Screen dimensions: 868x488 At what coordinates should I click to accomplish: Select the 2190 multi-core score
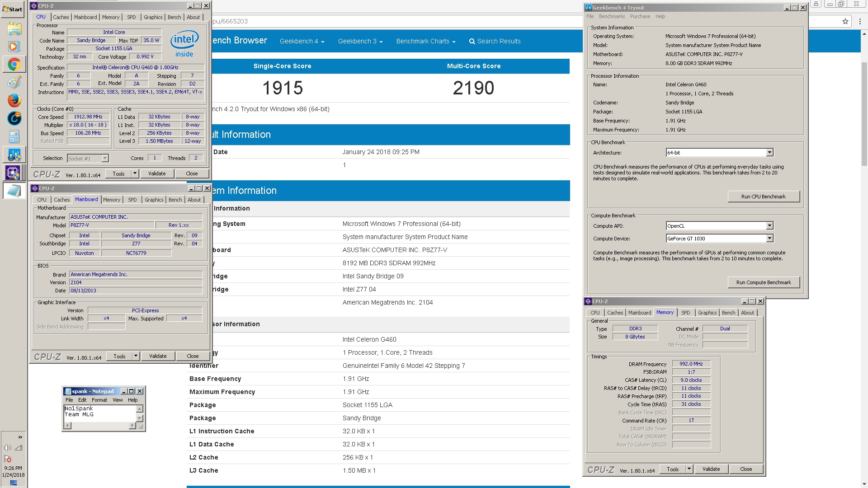[x=473, y=88]
